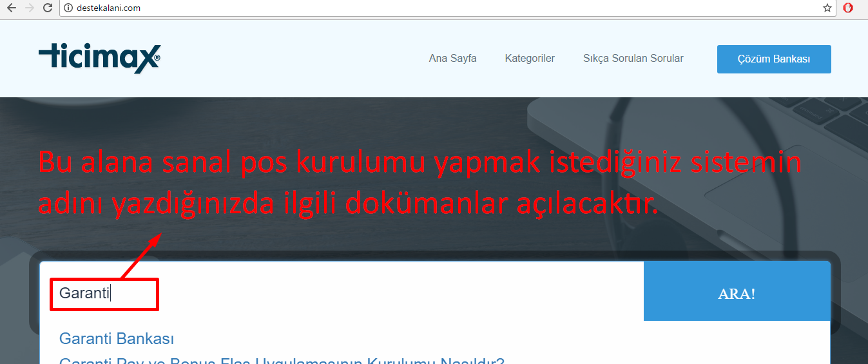Click the Opera extension icon
The height and width of the screenshot is (364, 868).
click(x=849, y=8)
